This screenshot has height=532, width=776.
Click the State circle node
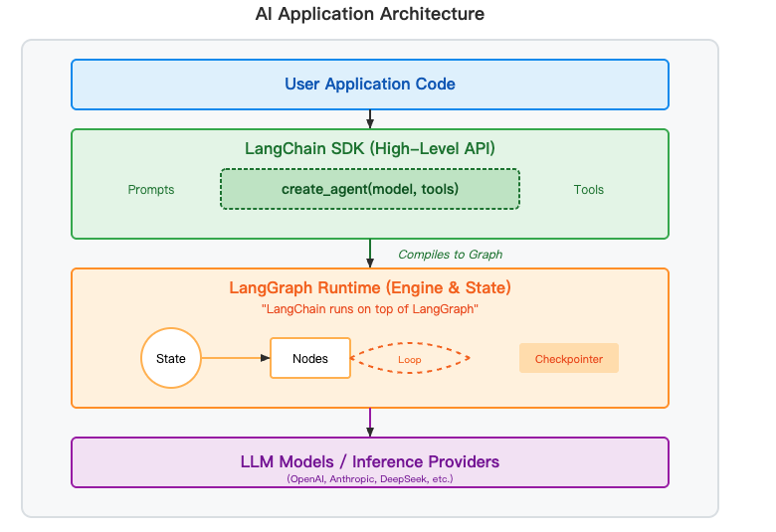[x=171, y=358]
